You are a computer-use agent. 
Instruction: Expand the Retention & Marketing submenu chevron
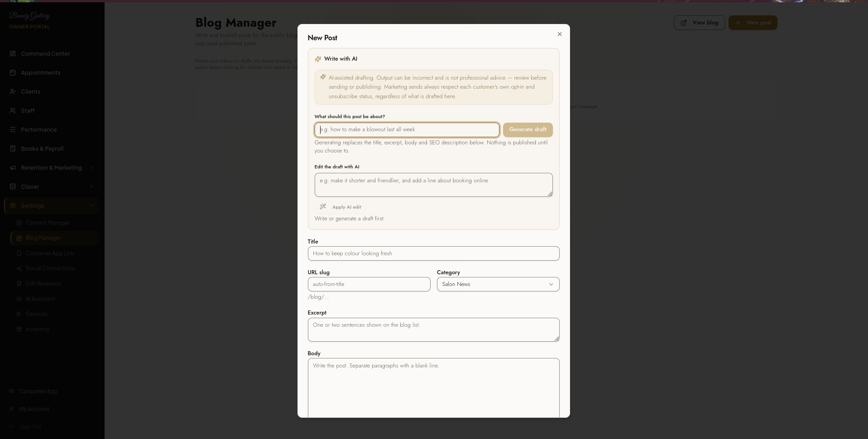tap(91, 167)
